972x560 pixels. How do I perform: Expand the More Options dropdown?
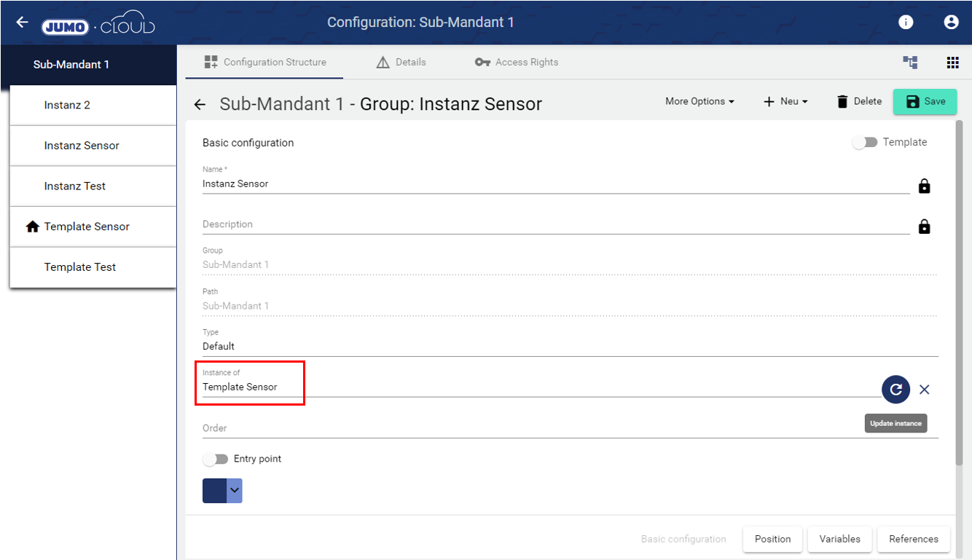click(x=699, y=102)
